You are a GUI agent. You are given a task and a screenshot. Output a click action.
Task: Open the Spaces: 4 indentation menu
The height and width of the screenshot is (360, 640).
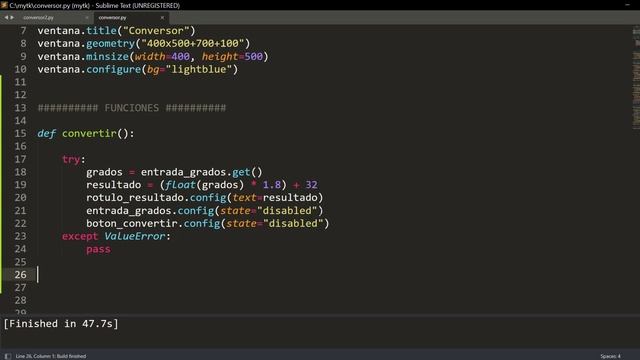coord(610,356)
